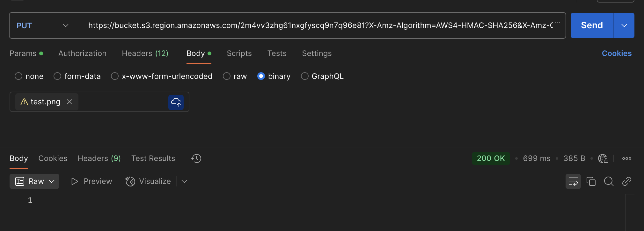This screenshot has width=644, height=231.
Task: Click in the request URL field
Action: 319,25
